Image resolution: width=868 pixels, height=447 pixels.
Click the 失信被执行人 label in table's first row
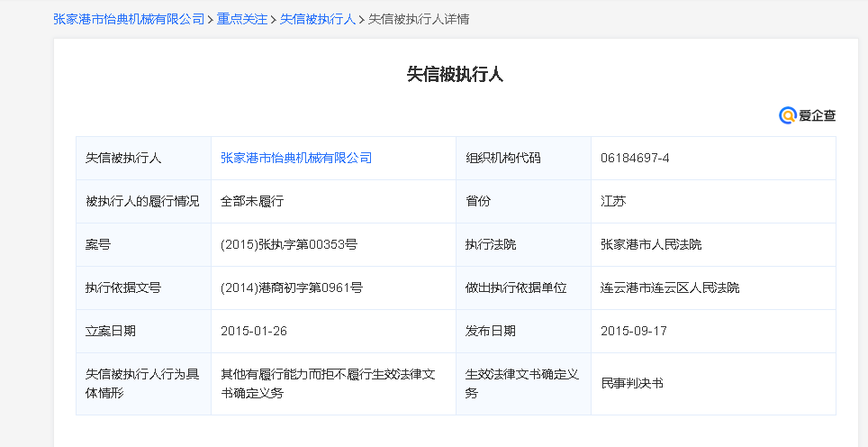[122, 158]
